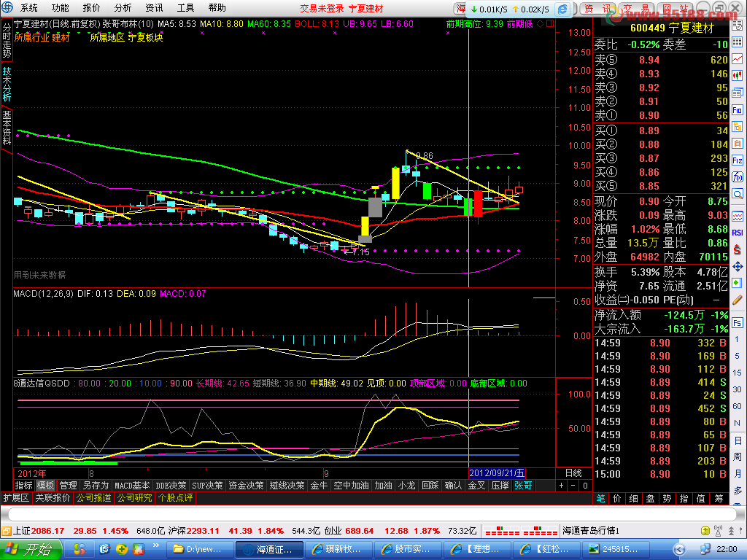Switch to 60-minute period
Screen dimensions: 747x560
[x=737, y=406]
